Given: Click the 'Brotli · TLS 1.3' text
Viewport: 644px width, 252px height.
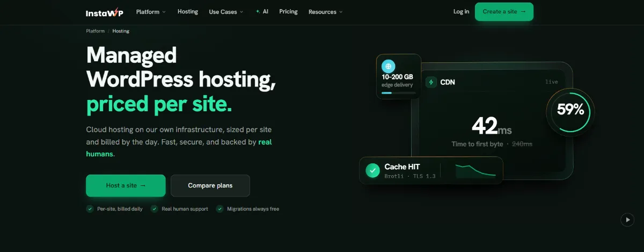Looking at the screenshot, I should point(410,176).
